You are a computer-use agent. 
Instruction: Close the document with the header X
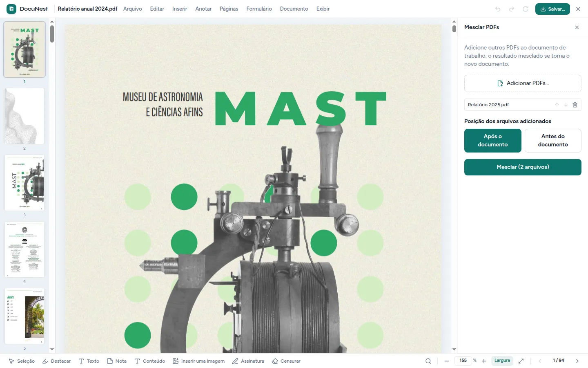point(578,9)
